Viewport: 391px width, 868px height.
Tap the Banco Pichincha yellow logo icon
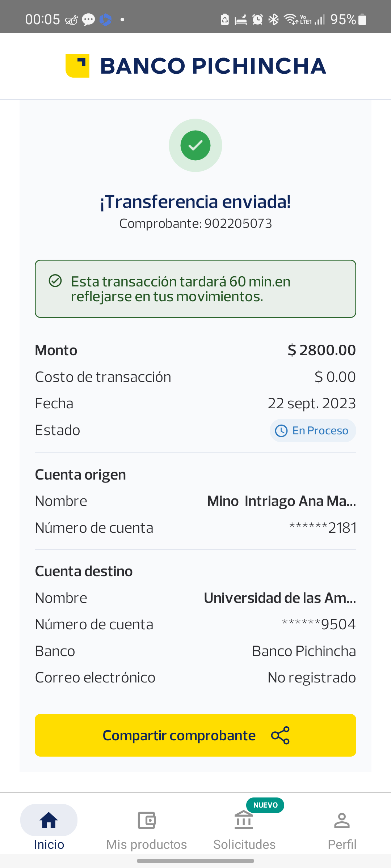pyautogui.click(x=77, y=66)
